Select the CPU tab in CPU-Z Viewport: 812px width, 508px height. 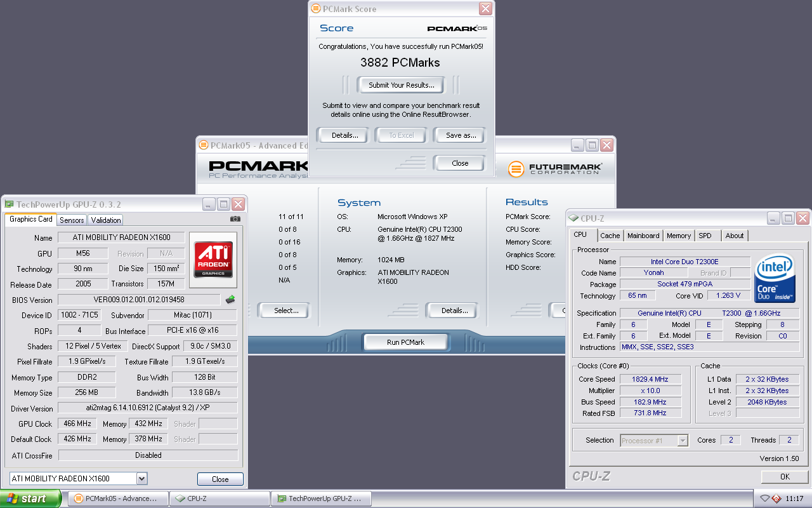coord(580,234)
